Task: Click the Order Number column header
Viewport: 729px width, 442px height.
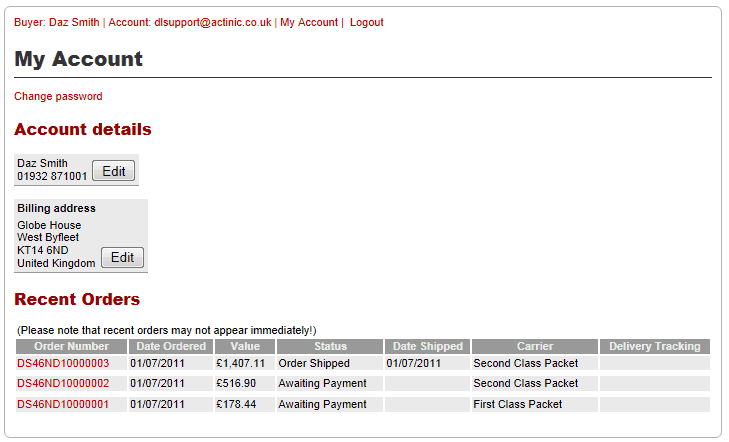Action: pos(71,346)
